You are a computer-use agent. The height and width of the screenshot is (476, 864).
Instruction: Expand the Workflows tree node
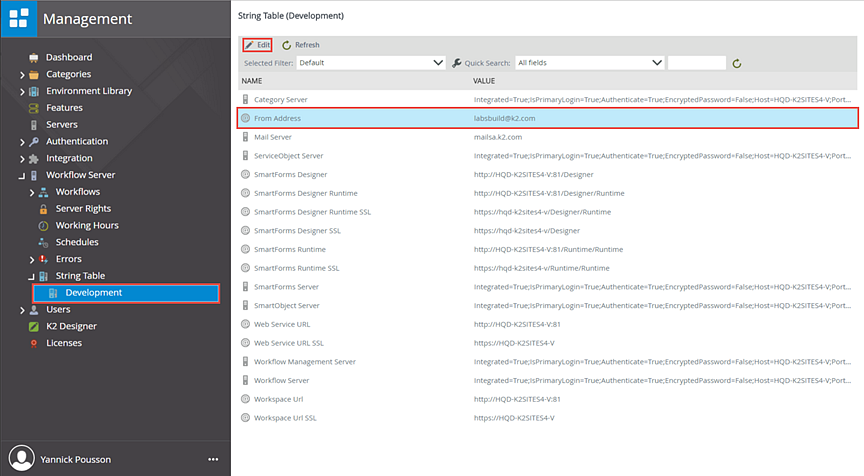tap(31, 193)
